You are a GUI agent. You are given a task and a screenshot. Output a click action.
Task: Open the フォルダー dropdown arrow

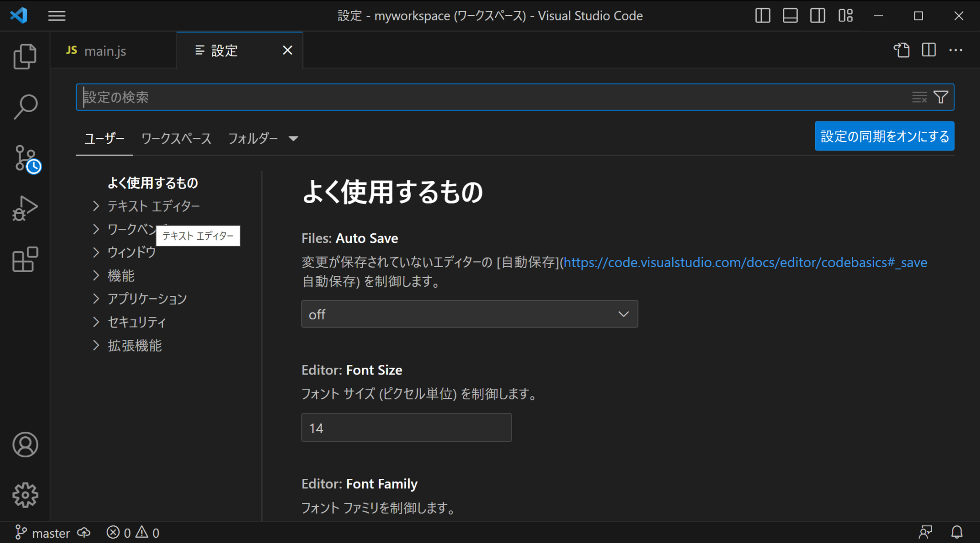293,139
